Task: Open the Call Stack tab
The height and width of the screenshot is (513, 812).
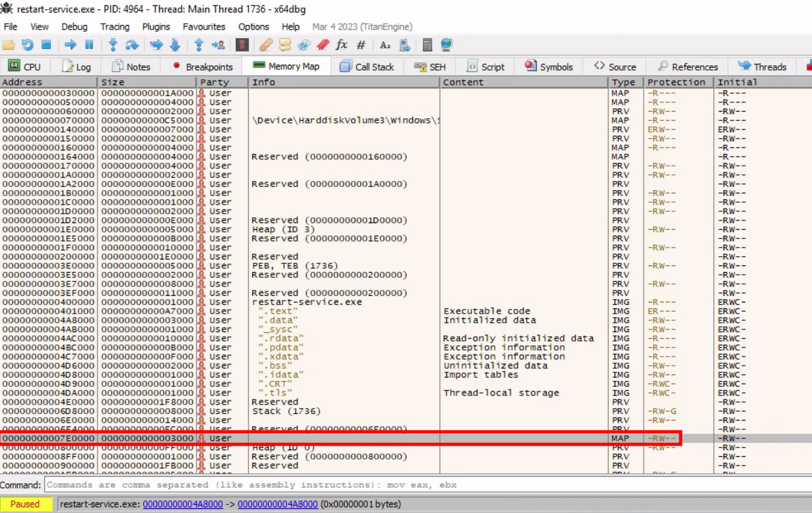Action: (x=366, y=67)
